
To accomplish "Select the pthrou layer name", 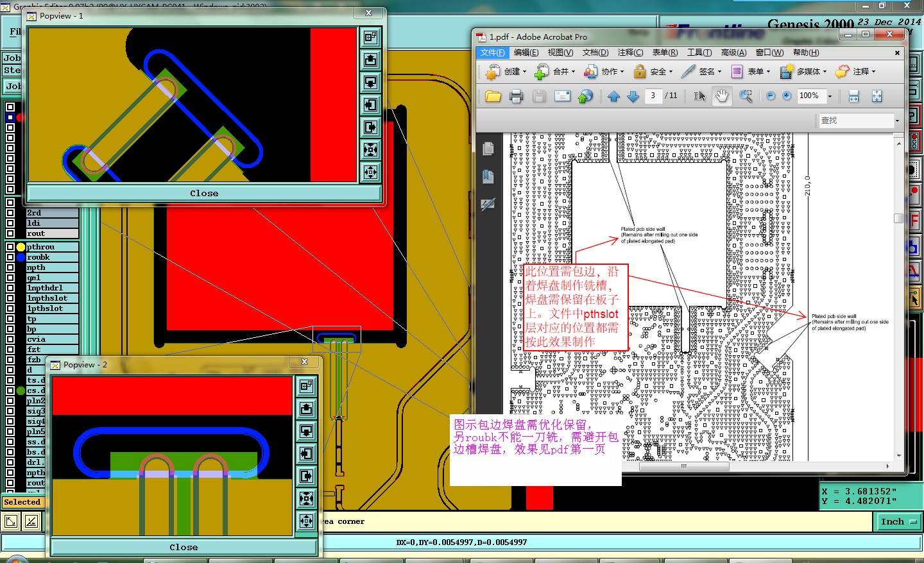I will tap(52, 247).
